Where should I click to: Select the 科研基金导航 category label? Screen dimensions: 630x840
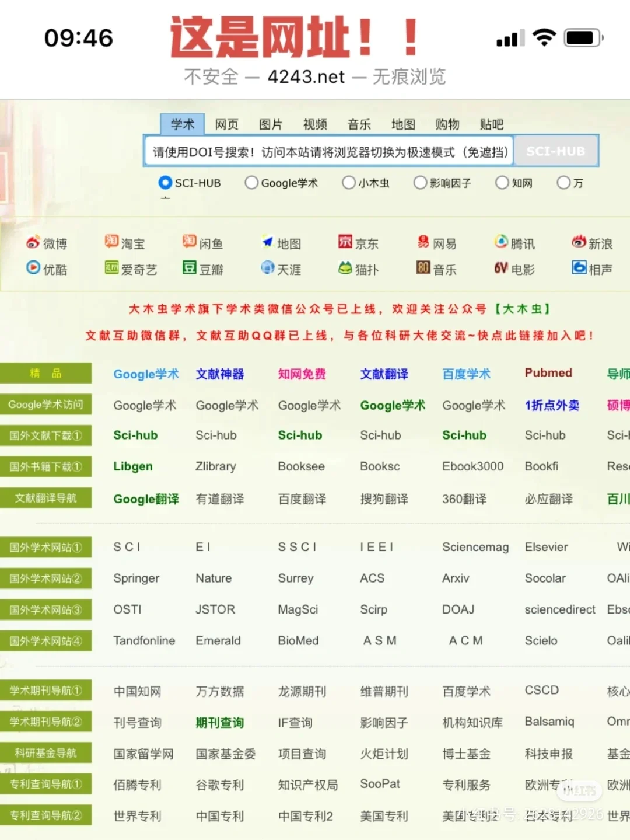pos(45,753)
